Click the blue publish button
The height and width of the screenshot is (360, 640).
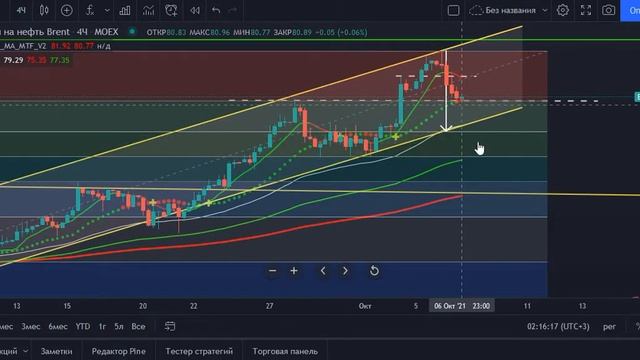click(630, 10)
